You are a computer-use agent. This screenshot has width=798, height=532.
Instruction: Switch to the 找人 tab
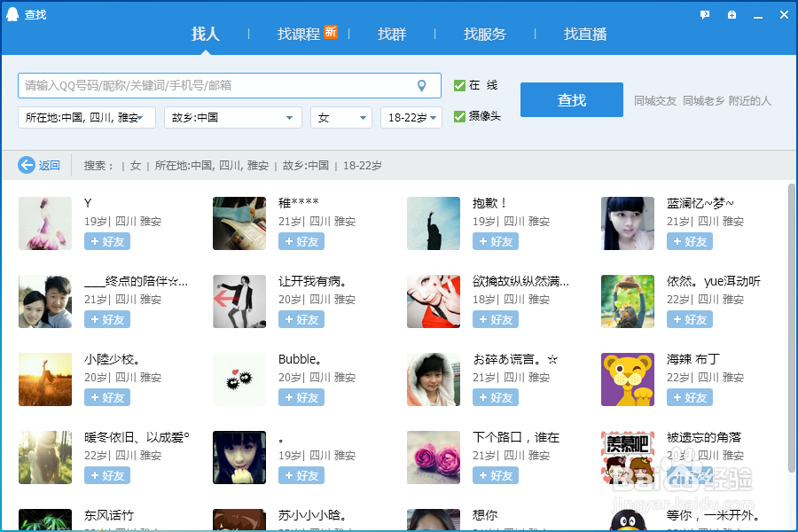click(x=205, y=34)
